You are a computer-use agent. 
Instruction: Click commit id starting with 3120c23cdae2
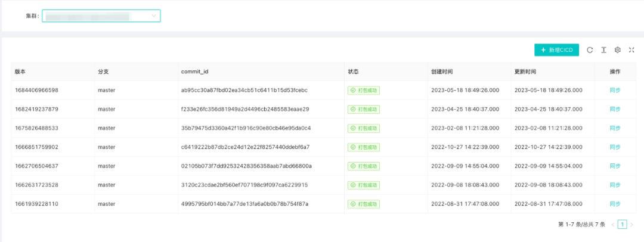coord(244,185)
